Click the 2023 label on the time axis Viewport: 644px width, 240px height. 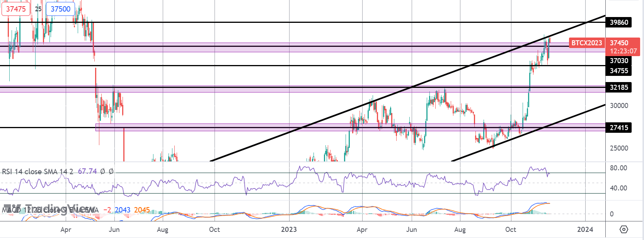289,230
